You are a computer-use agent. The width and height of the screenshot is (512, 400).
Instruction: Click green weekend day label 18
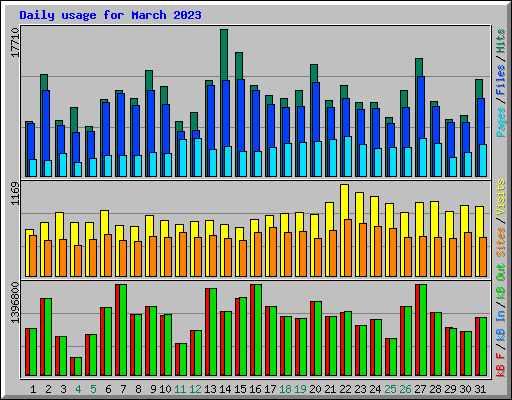(285, 389)
